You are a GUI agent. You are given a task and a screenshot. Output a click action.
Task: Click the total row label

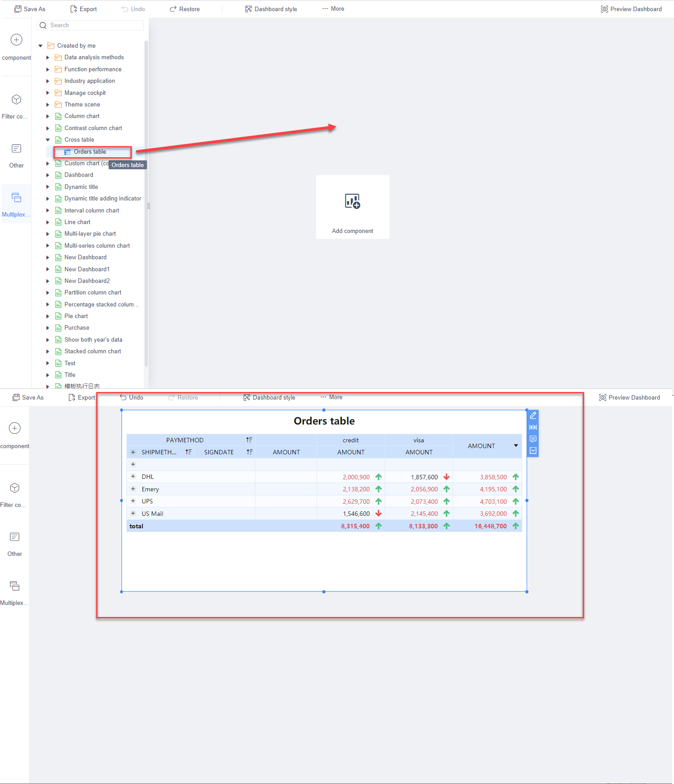[136, 526]
